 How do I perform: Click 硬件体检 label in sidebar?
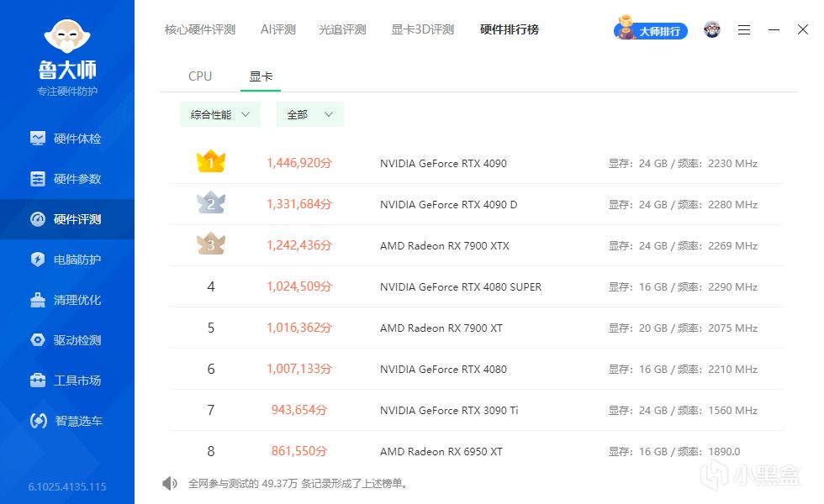(77, 139)
